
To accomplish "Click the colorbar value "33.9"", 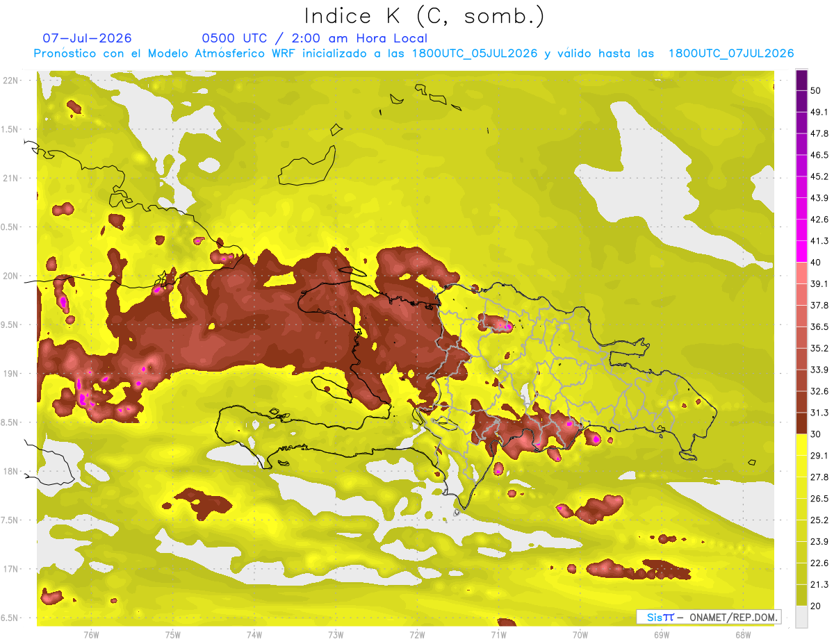I will [x=819, y=370].
